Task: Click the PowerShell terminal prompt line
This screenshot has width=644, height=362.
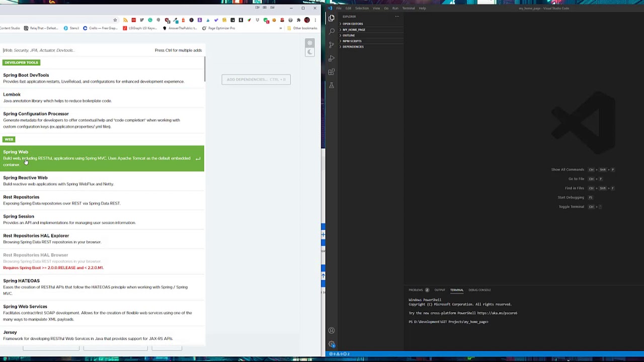Action: [448, 322]
